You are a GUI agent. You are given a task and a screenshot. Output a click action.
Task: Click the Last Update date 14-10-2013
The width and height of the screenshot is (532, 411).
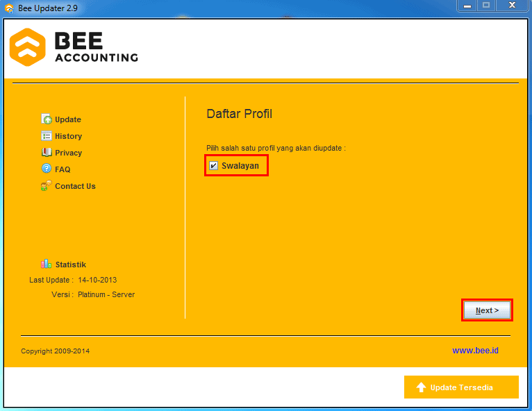(x=97, y=280)
